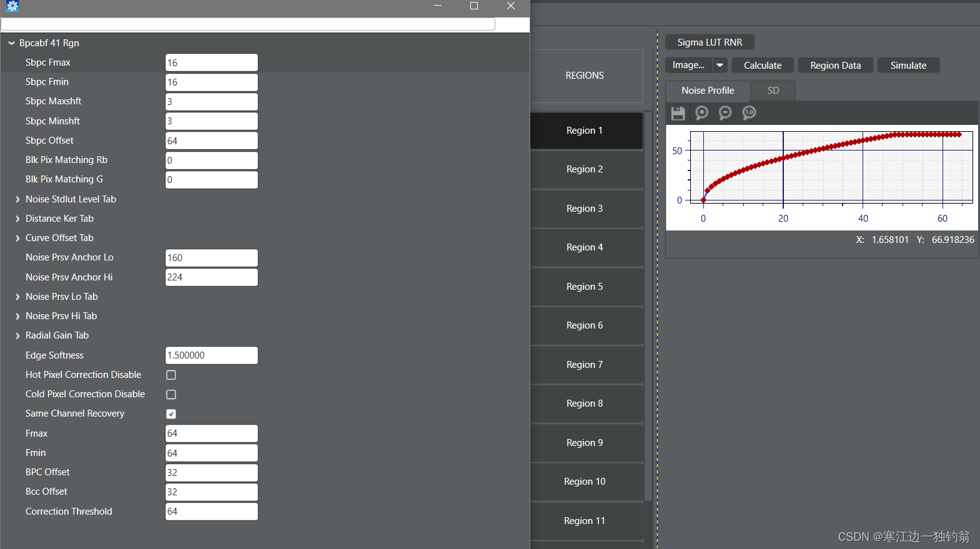Click the origin point on the noise curve
The image size is (980, 549).
tap(703, 200)
